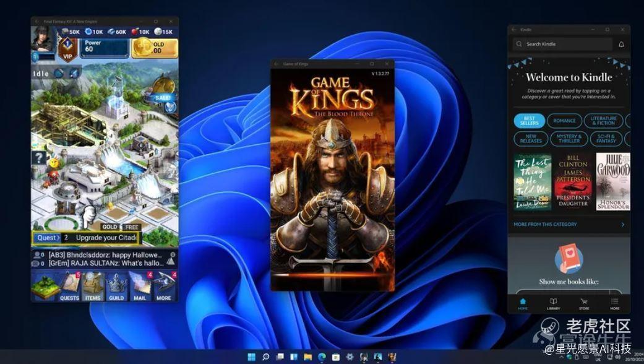Open the Guild crown icon
The height and width of the screenshot is (364, 644).
116,287
